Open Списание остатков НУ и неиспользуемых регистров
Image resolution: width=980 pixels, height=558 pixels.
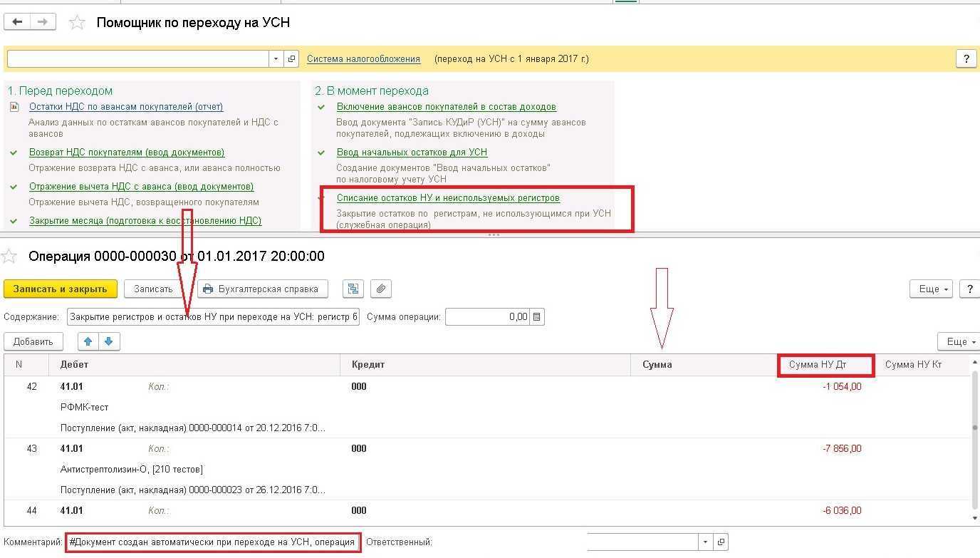pyautogui.click(x=448, y=198)
